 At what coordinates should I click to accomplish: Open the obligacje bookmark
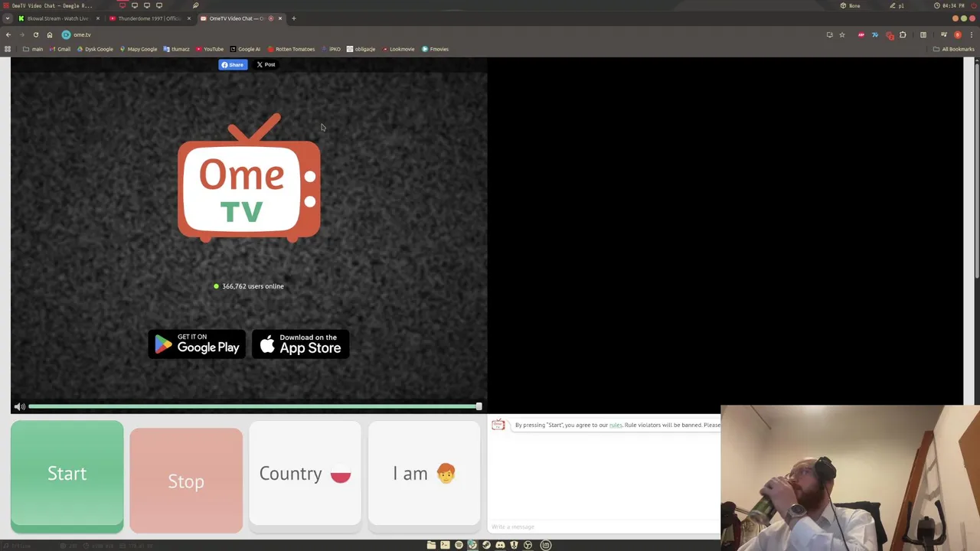point(361,49)
